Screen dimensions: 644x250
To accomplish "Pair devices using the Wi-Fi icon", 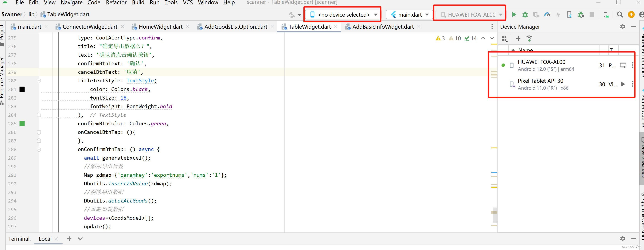I will 529,39.
